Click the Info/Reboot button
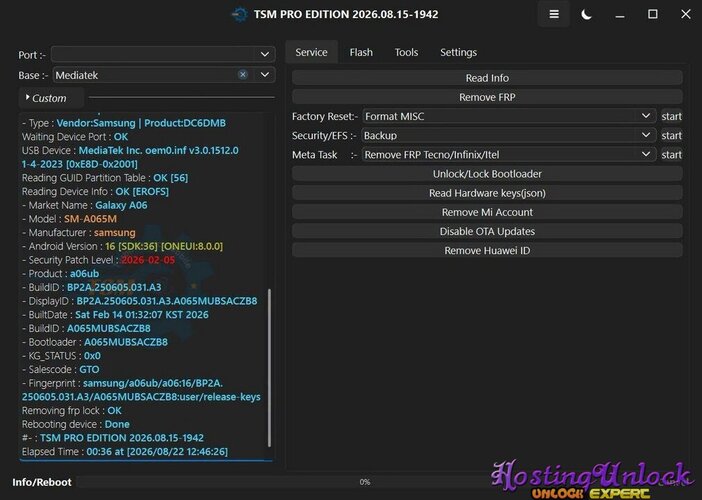Viewport: 702px width, 500px height. (42, 482)
